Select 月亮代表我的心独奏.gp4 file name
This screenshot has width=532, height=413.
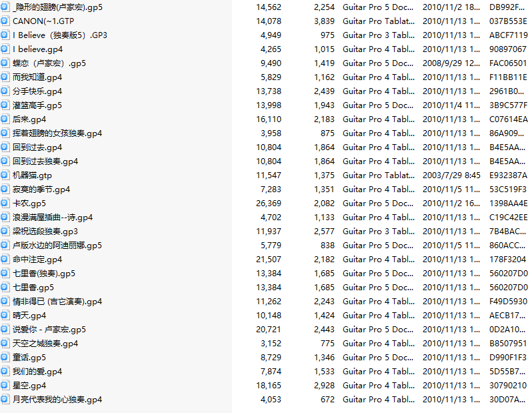[57, 400]
